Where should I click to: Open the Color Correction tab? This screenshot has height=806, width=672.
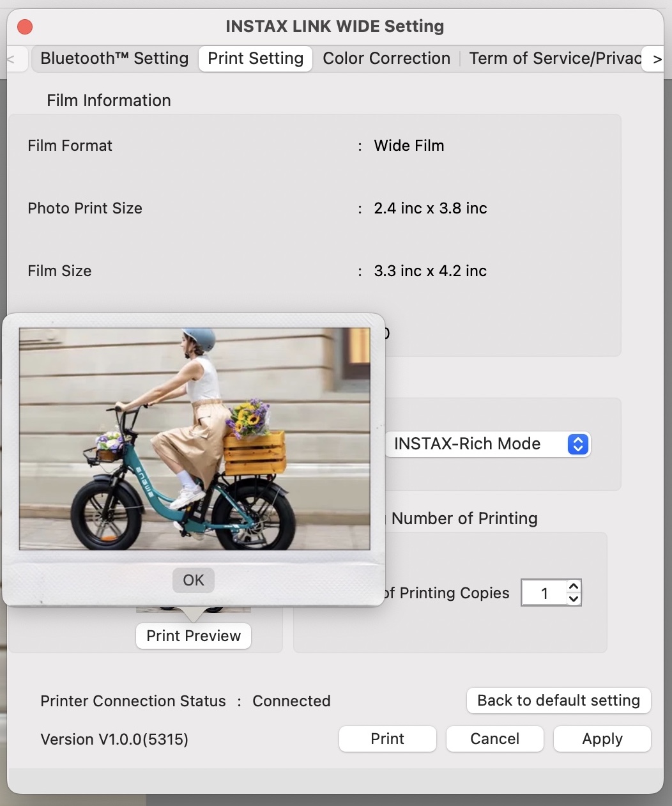(386, 59)
